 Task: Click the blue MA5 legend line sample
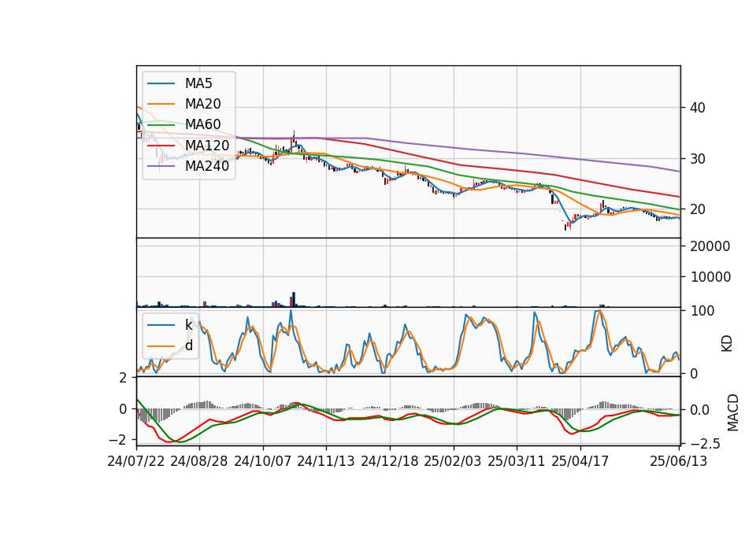(x=161, y=84)
